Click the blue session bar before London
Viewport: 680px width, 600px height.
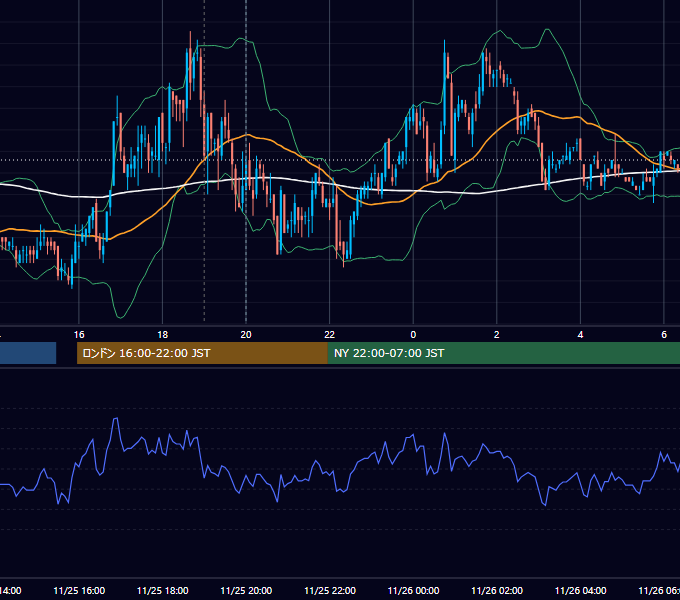28,353
